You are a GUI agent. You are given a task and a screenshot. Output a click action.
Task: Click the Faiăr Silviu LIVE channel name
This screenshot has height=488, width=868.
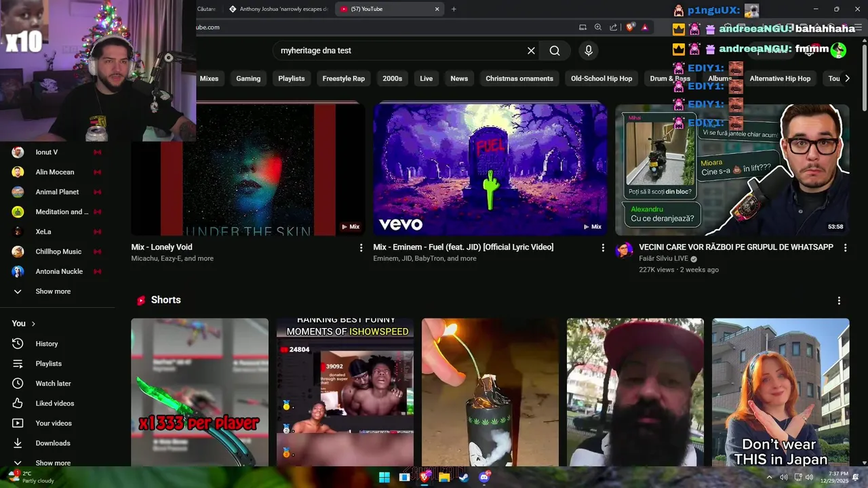coord(663,259)
